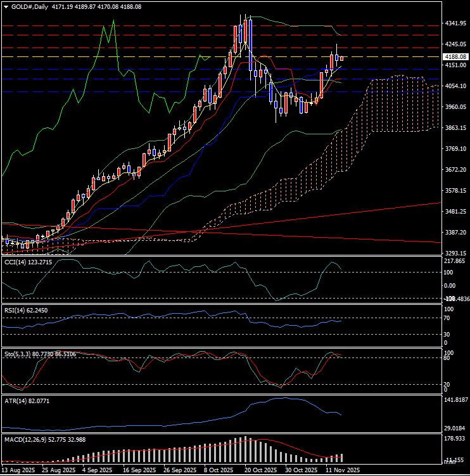Screen dimensions: 470x476
Task: Click the 4 Sep 2025 date marker
Action: coord(99,470)
